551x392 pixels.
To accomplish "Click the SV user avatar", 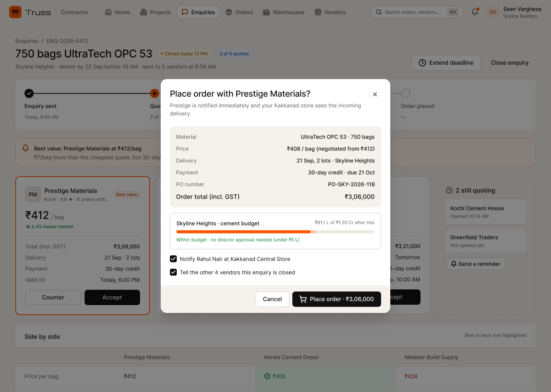I will coord(493,12).
